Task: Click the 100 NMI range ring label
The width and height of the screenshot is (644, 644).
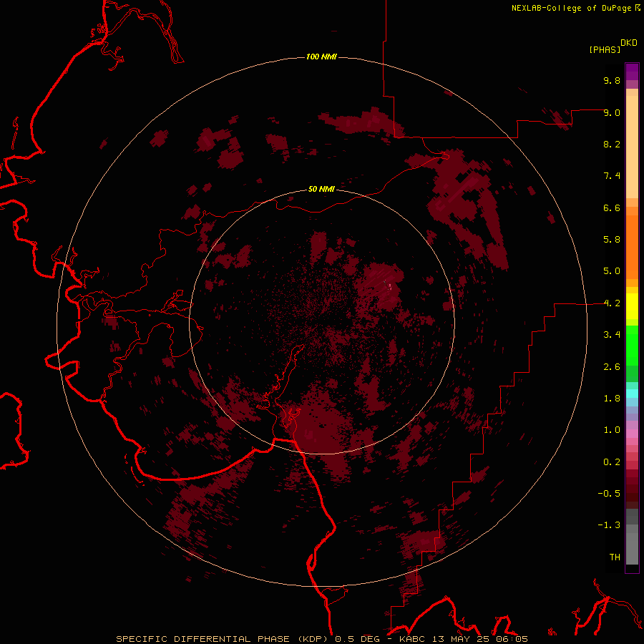Action: click(321, 57)
